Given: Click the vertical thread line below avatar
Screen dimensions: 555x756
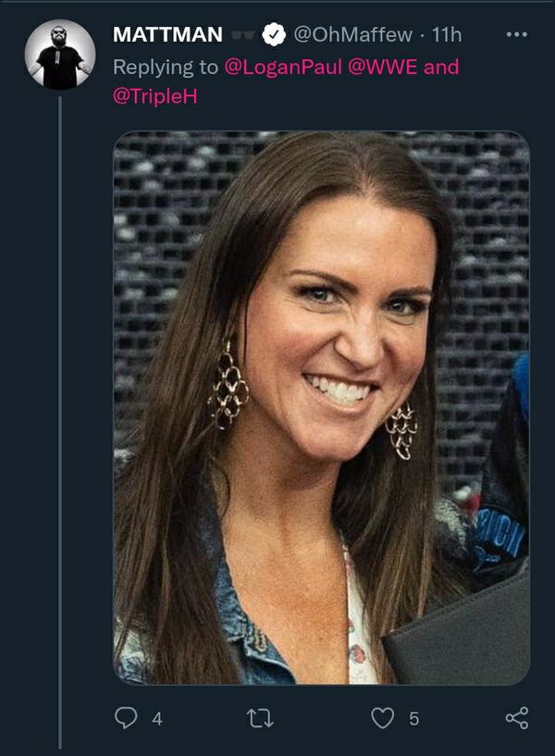Looking at the screenshot, I should [x=60, y=416].
